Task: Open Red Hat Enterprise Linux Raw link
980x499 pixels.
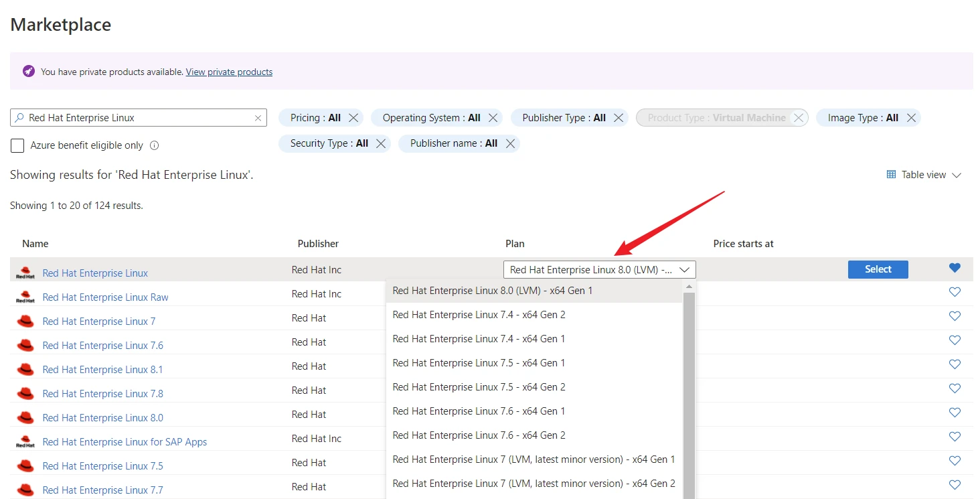Action: (105, 297)
